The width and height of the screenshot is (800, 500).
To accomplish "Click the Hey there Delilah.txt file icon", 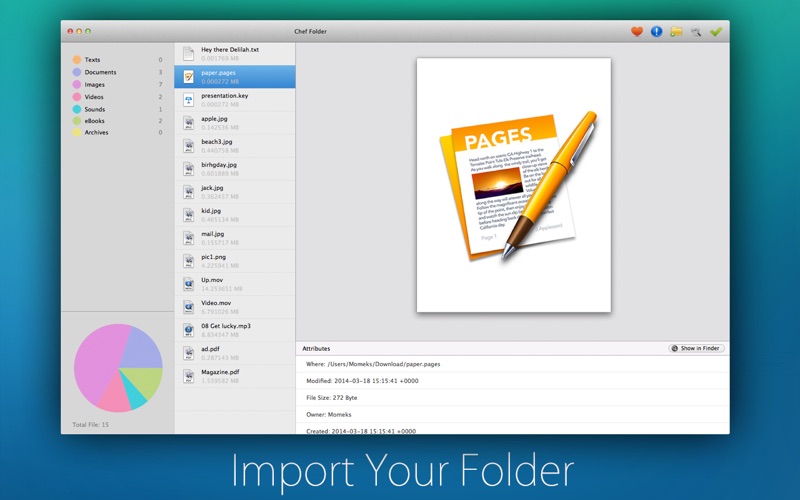I will 189,54.
